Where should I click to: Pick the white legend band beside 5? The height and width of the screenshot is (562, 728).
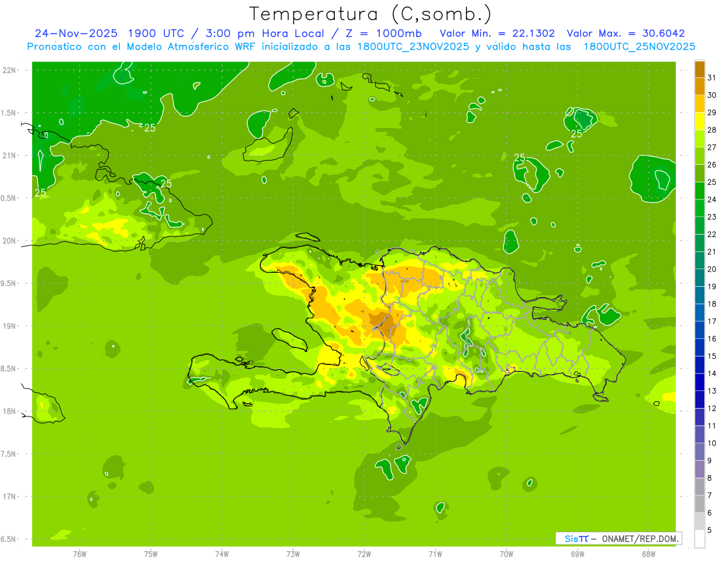click(x=699, y=539)
